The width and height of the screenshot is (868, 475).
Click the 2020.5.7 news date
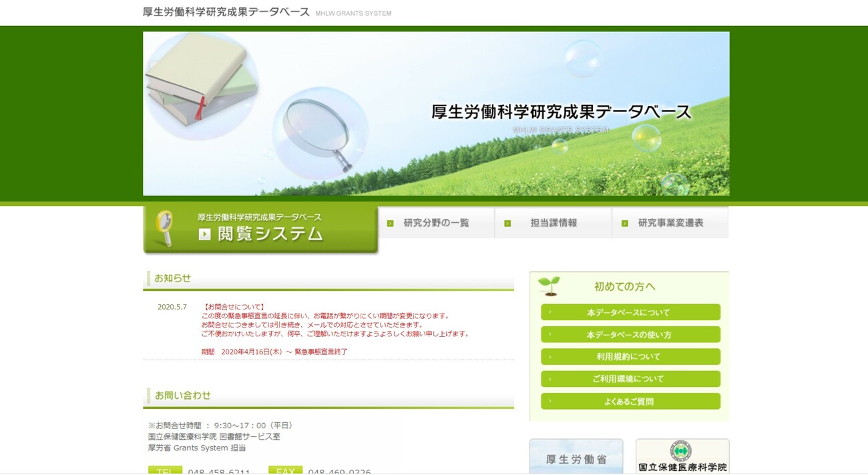coord(172,307)
